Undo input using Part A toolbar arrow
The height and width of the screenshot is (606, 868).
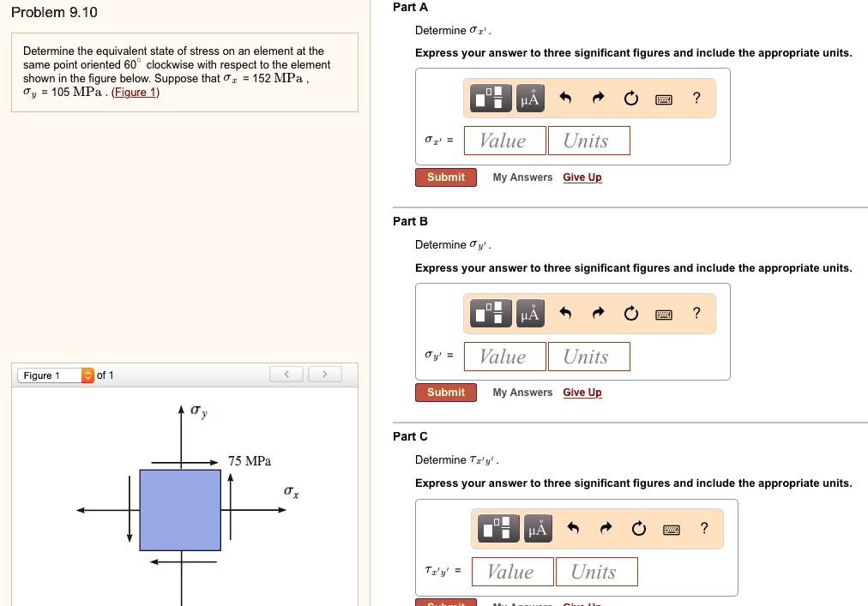(564, 98)
